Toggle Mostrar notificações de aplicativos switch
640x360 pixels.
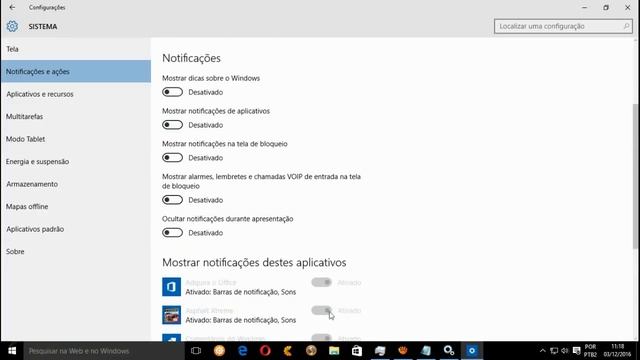[x=172, y=125]
